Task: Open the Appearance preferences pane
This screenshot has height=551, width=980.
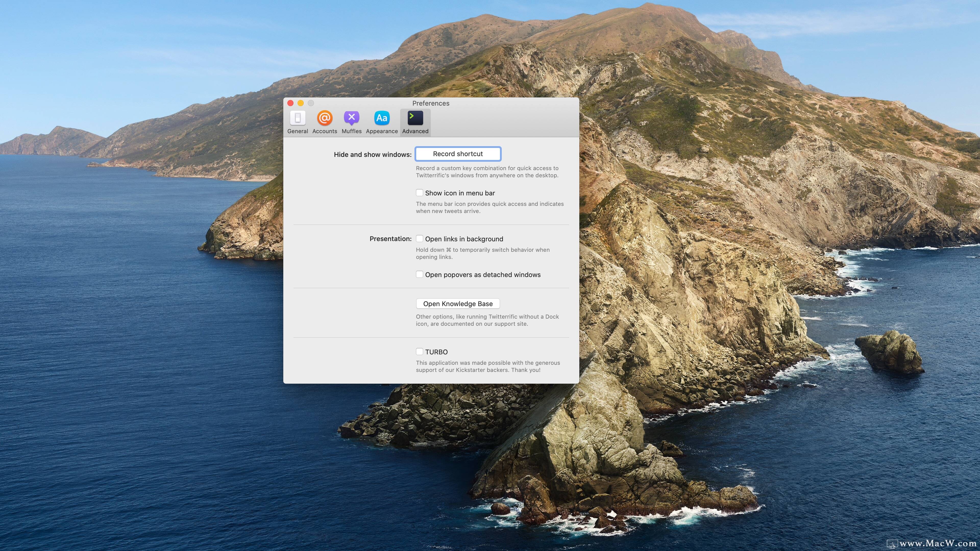Action: [382, 122]
